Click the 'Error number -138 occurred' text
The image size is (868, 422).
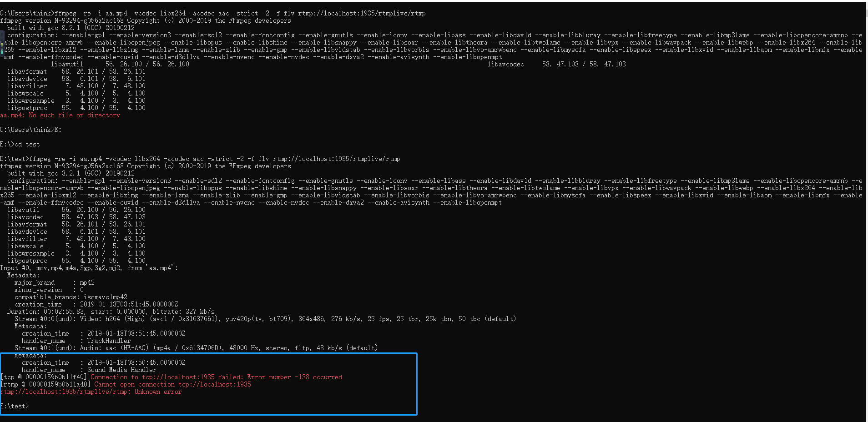(295, 377)
